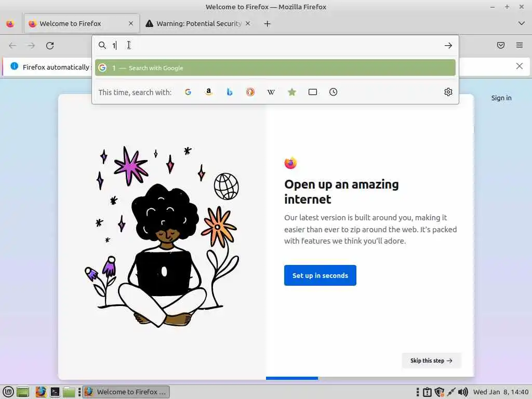Open a new tab with plus button

(268, 24)
